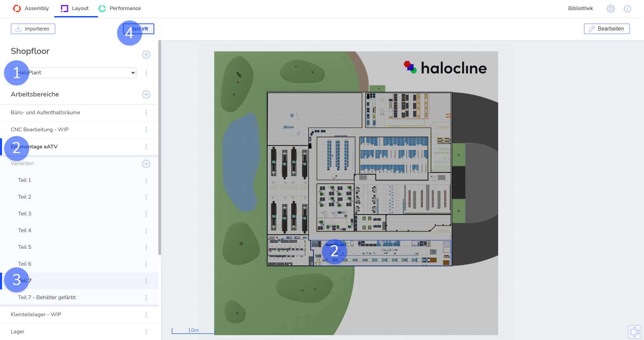Click the sidebar vertical scrollbar
The width and height of the screenshot is (644, 340).
click(160, 147)
